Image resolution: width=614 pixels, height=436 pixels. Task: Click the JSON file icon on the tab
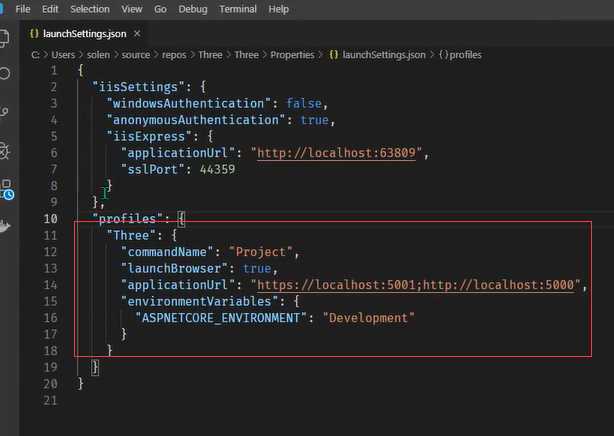point(34,34)
